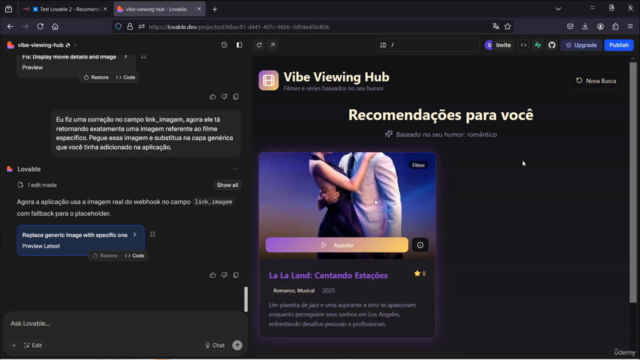Image resolution: width=640 pixels, height=360 pixels.
Task: Click the preview route path field
Action: (x=428, y=45)
